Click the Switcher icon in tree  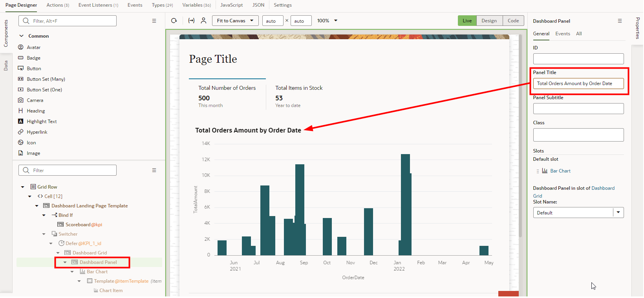54,234
